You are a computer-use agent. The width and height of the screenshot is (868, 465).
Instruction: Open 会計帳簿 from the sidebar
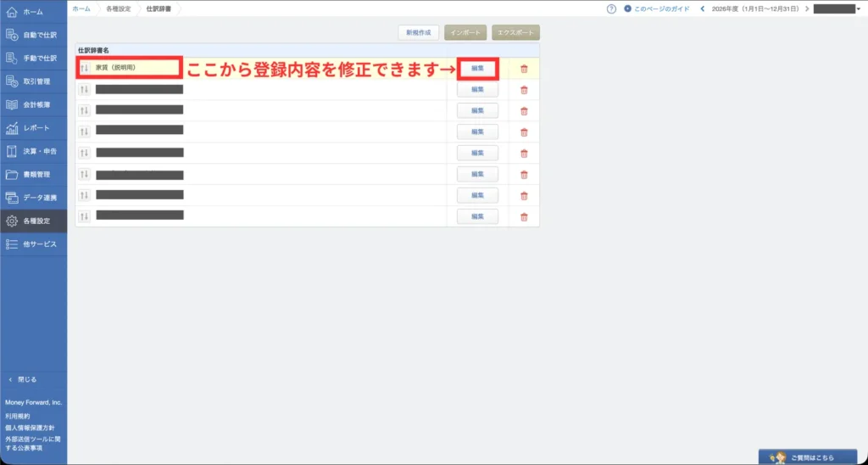coord(33,104)
